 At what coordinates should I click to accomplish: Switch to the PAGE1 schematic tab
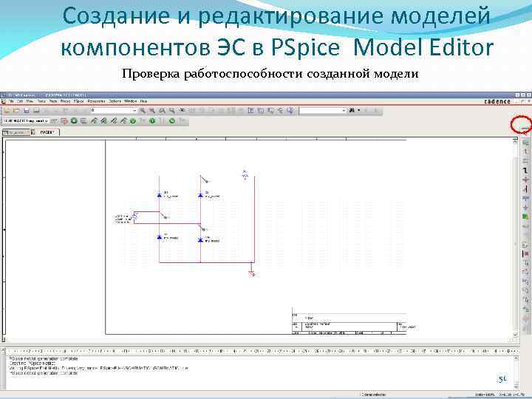pos(47,132)
